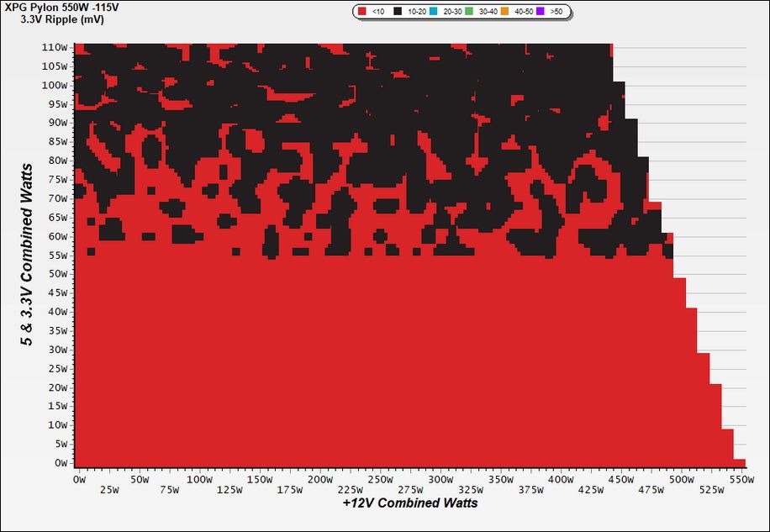Click the purple >50 legend swatch
Viewport: 770px width, 532px height.
pos(541,11)
